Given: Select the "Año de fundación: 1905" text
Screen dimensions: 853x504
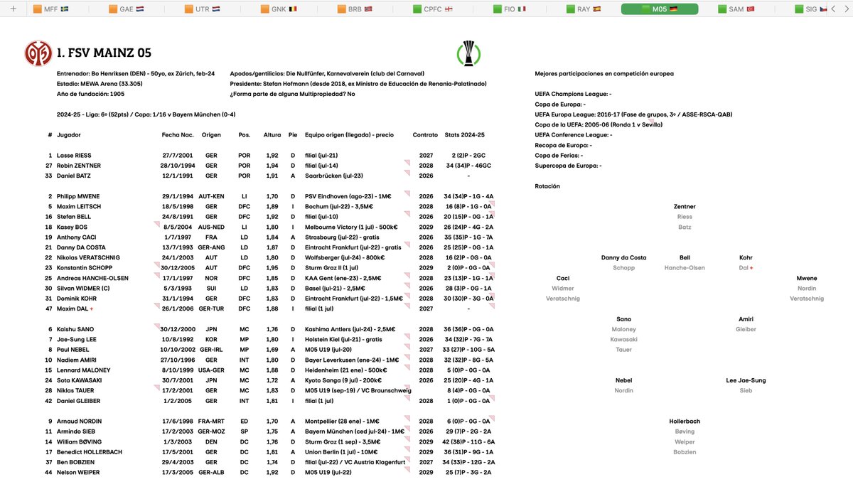Looking at the screenshot, I should [90, 94].
